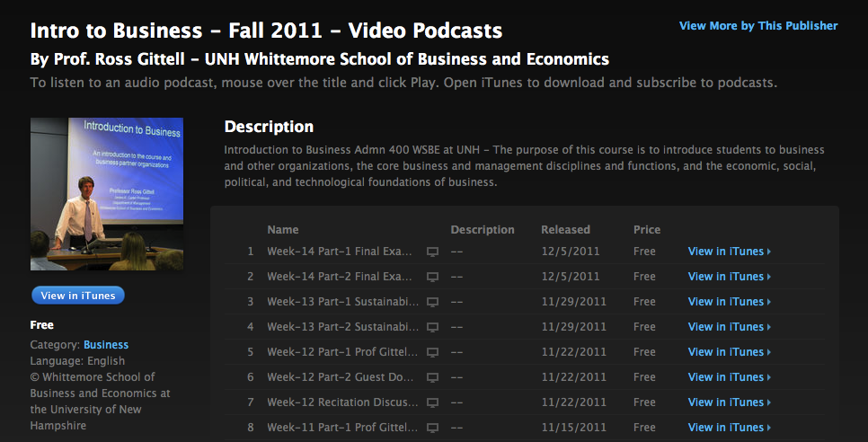
Task: Click video icon for Week-14 Part-1 Final Exam
Action: pos(432,252)
